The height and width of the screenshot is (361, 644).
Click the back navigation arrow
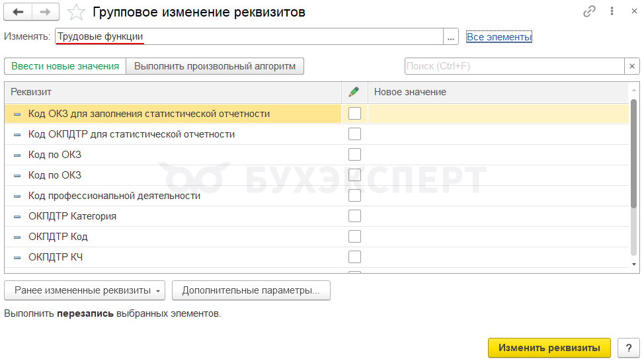[18, 12]
